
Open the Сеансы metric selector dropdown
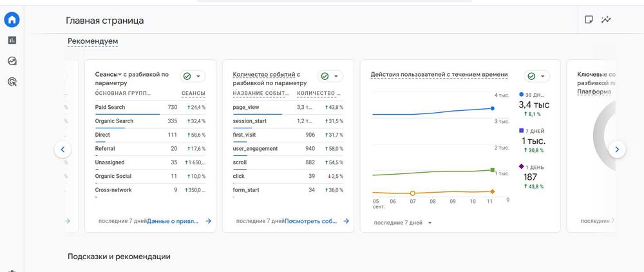click(x=109, y=74)
